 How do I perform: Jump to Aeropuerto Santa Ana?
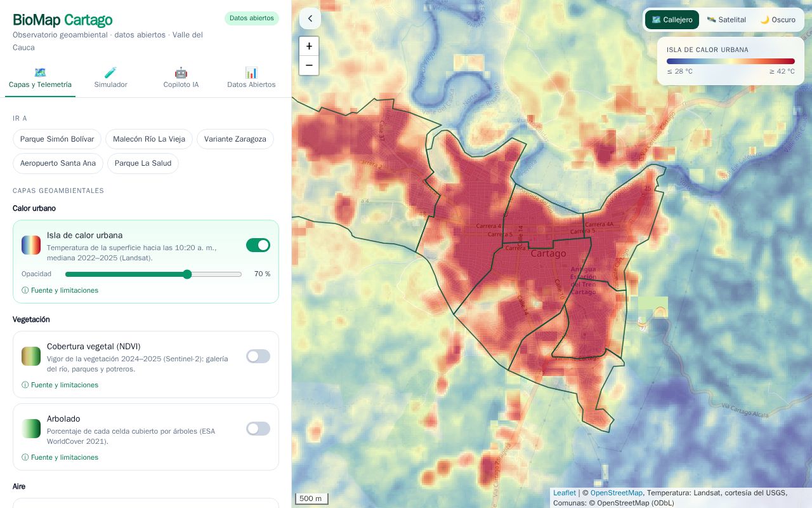click(x=58, y=163)
